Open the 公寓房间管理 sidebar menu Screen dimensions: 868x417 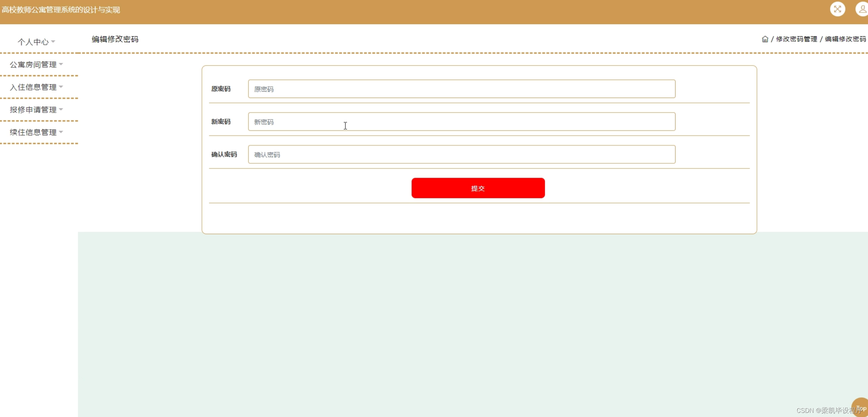pyautogui.click(x=33, y=65)
